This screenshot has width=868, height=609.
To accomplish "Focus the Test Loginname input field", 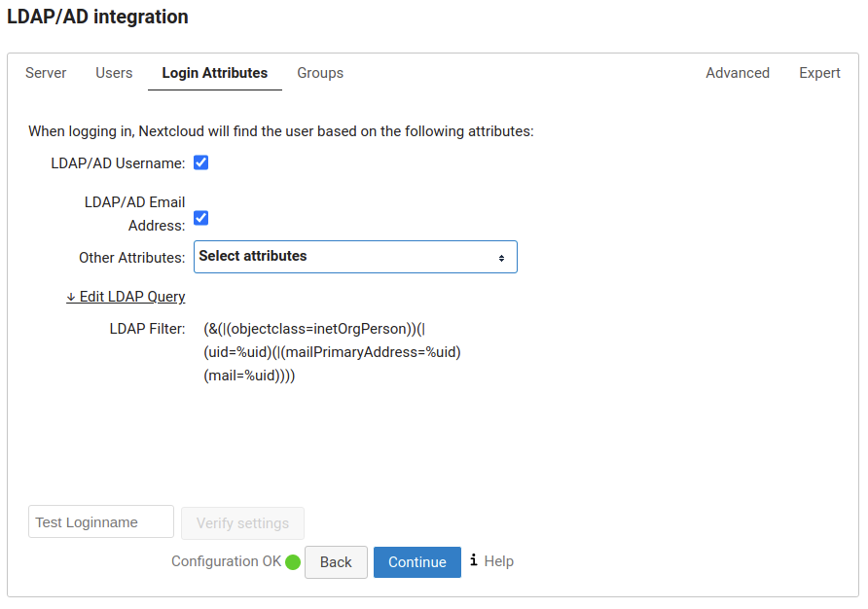I will [x=101, y=522].
